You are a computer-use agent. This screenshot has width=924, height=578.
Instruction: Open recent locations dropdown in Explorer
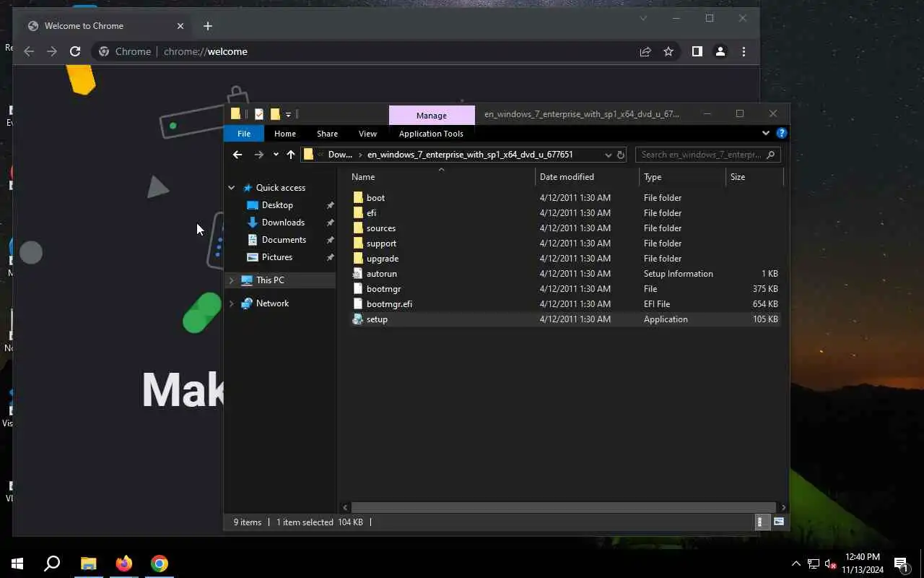click(276, 155)
